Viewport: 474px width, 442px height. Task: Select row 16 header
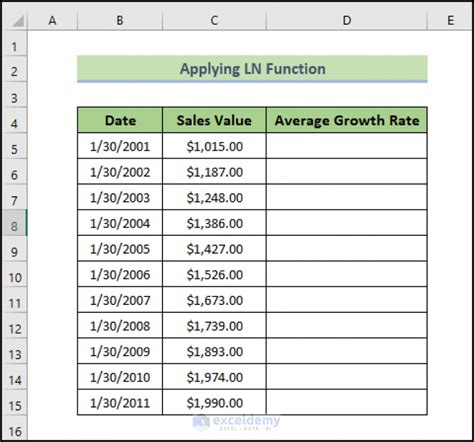point(14,431)
